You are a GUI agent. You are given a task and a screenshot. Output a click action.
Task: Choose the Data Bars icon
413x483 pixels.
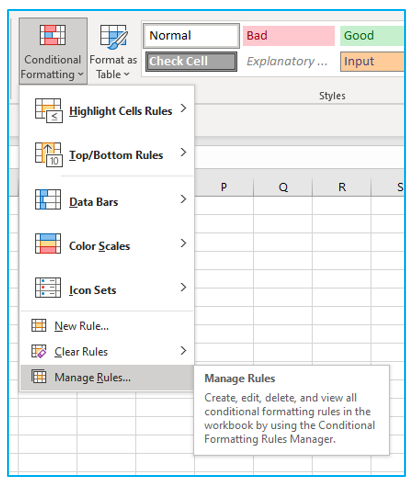(48, 199)
